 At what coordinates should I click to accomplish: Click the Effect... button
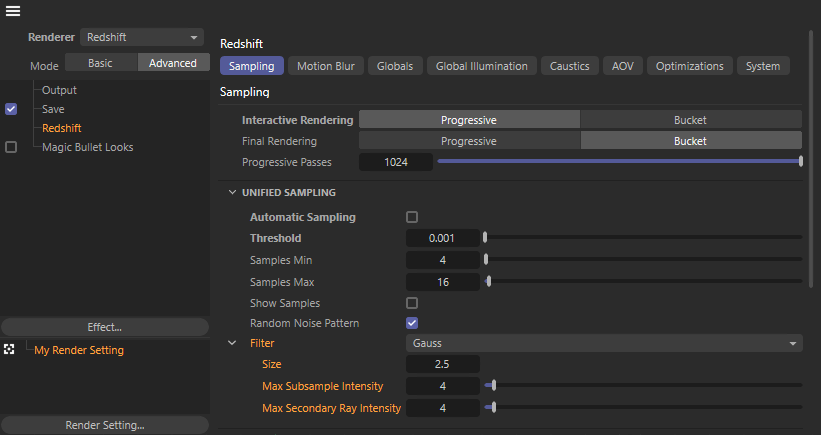(x=104, y=327)
